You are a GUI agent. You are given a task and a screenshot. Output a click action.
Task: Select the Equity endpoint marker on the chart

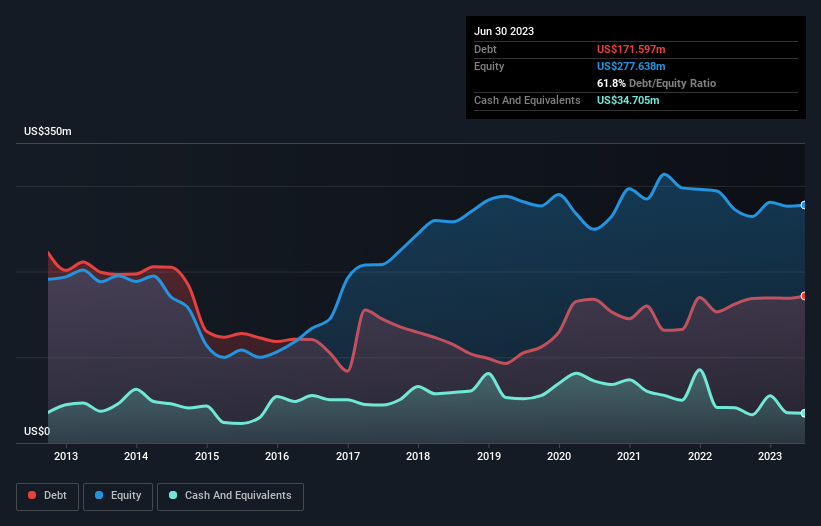[x=804, y=205]
